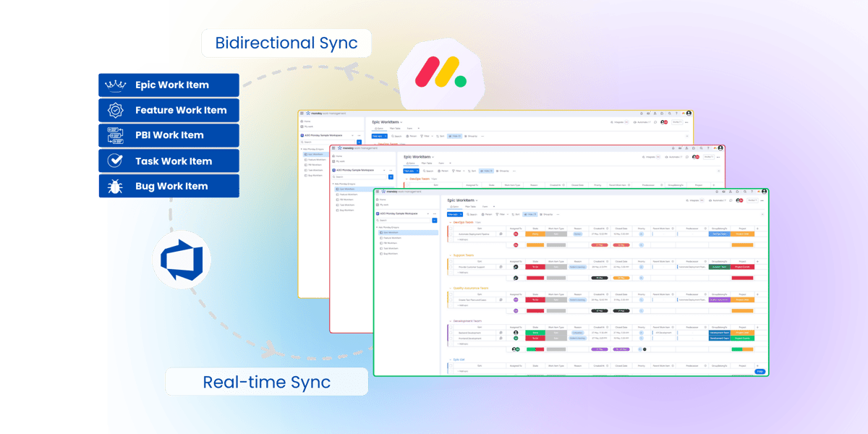Click the New epic button in the front board
This screenshot has width=868, height=434.
coord(455,214)
